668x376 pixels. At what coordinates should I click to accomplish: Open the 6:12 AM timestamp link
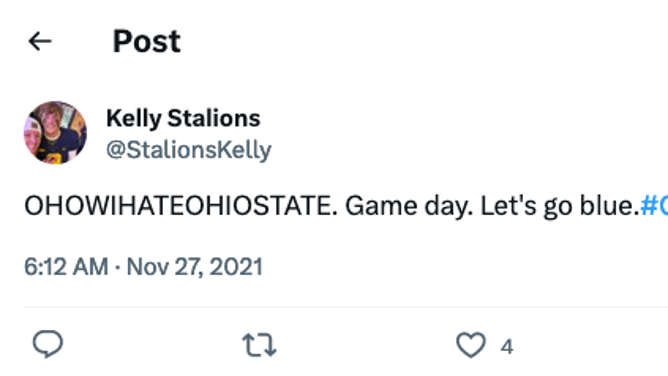[66, 267]
